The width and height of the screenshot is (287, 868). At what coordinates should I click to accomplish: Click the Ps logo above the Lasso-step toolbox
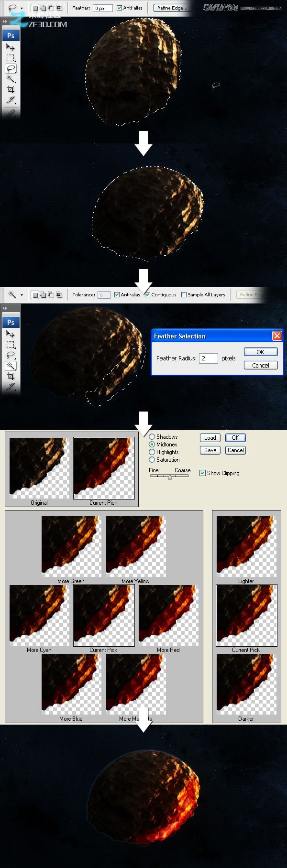coord(11,35)
